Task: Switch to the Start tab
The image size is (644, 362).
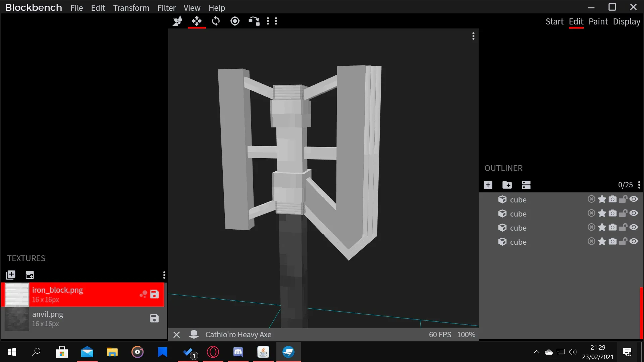Action: (554, 21)
